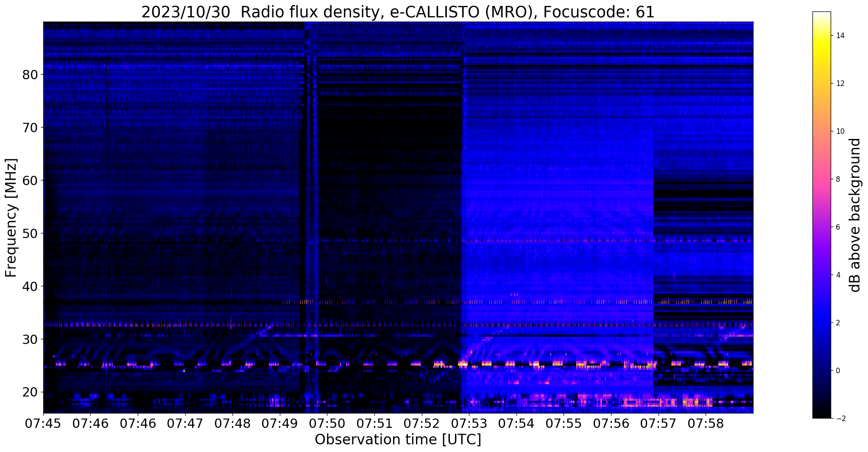Viewport: 868px width, 452px height.
Task: Click the 07:57 time tick label
Action: tap(659, 424)
